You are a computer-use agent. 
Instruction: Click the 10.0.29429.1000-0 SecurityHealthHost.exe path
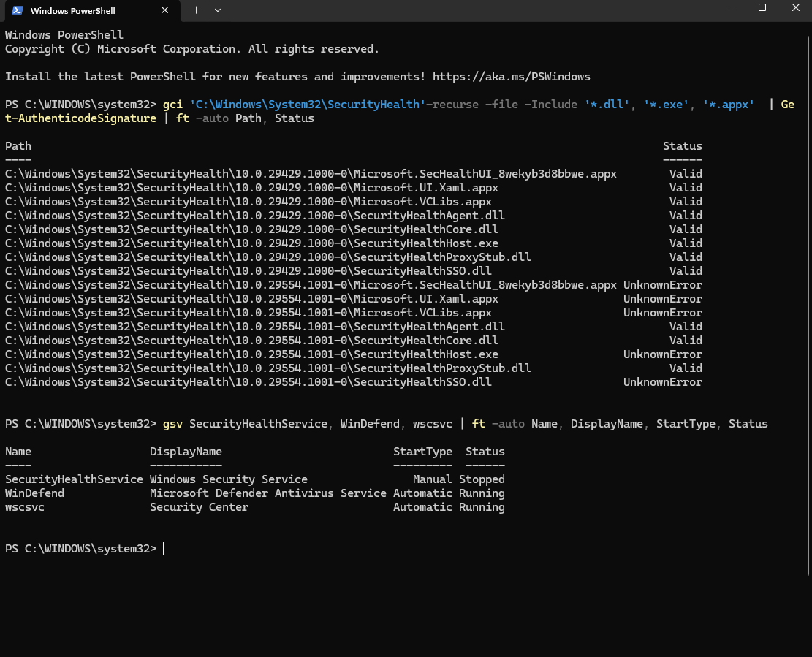251,243
